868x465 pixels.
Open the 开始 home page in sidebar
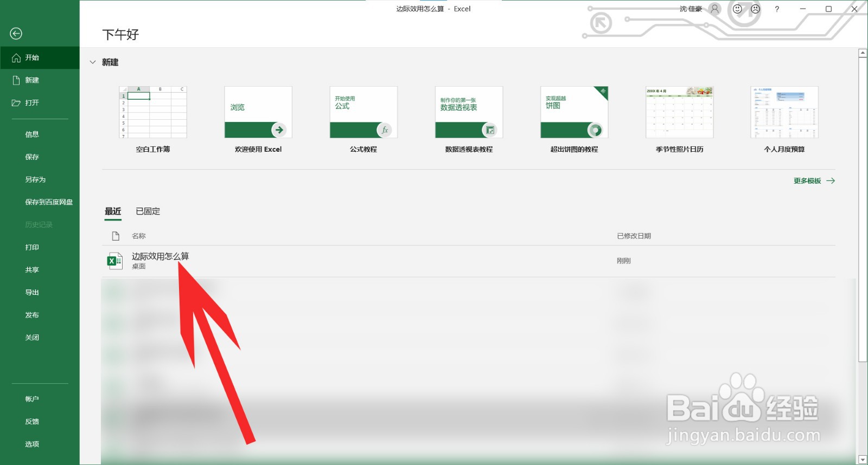pyautogui.click(x=40, y=57)
